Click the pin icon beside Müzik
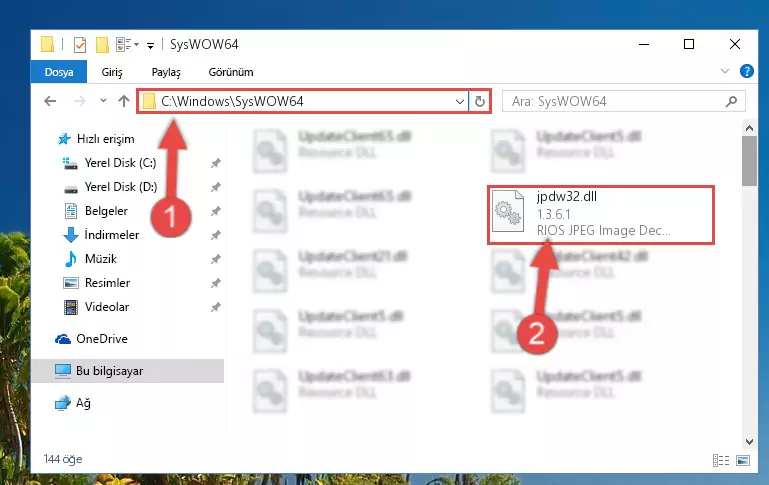This screenshot has width=769, height=485. pyautogui.click(x=215, y=259)
